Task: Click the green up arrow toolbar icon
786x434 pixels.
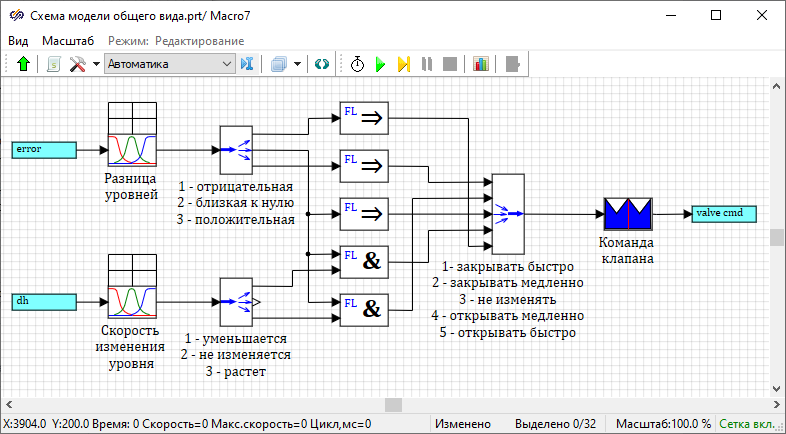Action: 24,64
